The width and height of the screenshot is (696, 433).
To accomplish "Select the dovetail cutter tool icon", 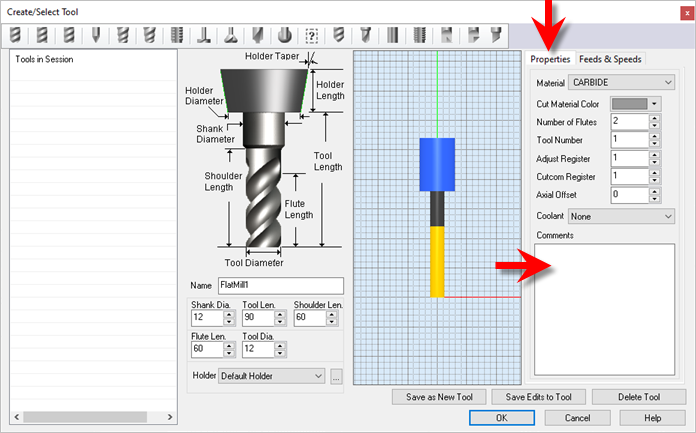I will pyautogui.click(x=230, y=35).
